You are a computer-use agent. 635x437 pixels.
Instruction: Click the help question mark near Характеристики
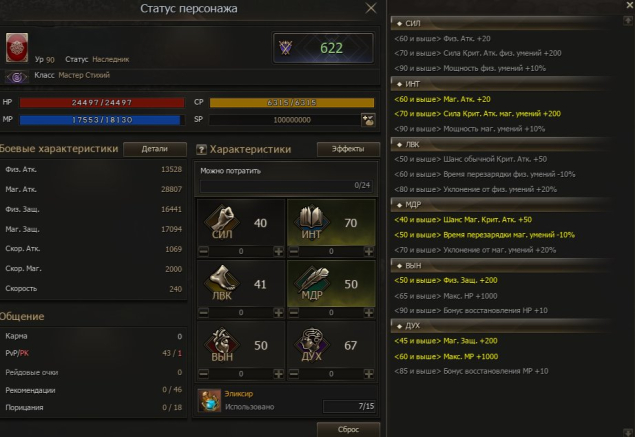coord(201,149)
